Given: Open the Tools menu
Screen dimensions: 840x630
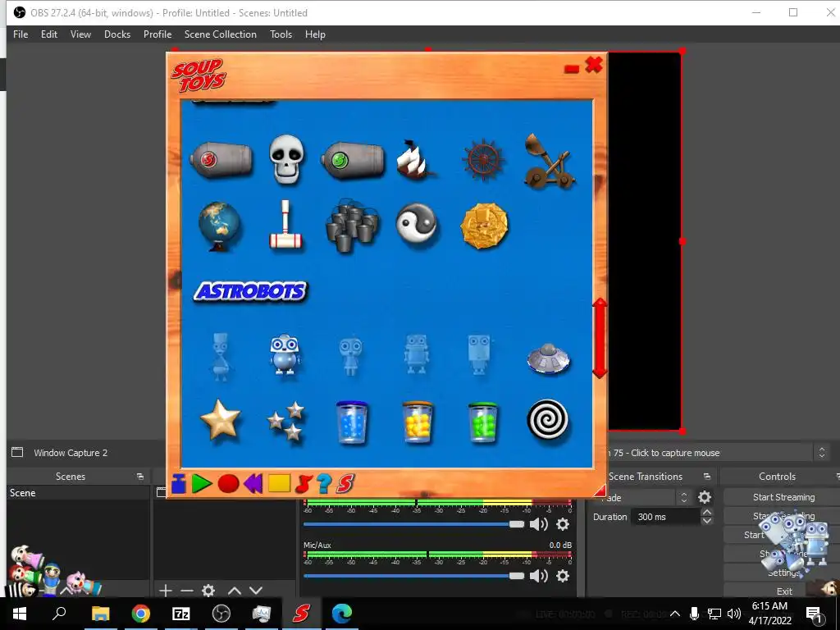Looking at the screenshot, I should click(x=281, y=34).
